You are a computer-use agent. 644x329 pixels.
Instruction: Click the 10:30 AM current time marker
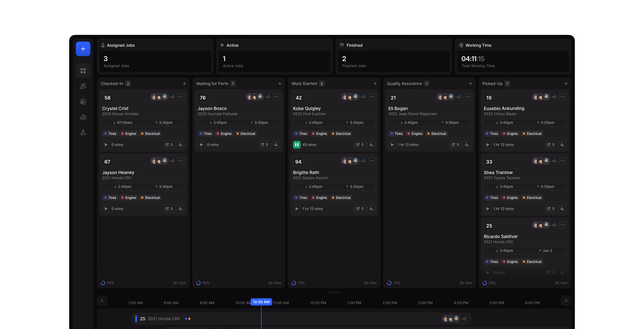click(261, 302)
